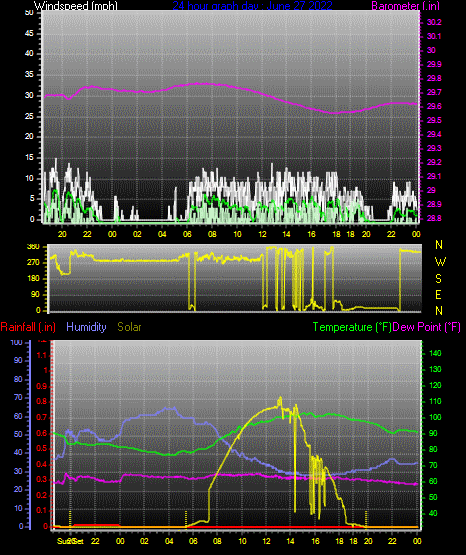Viewport: 466px width, 555px height.
Task: Click the '0.9' rainfall axis value
Action: pyautogui.click(x=41, y=386)
